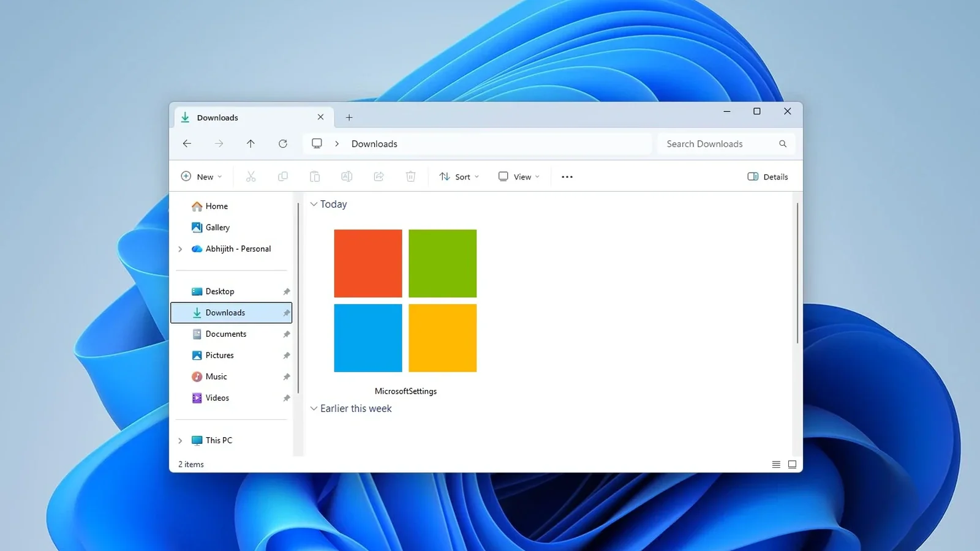Click the Delete trash icon
The image size is (980, 551).
point(410,176)
